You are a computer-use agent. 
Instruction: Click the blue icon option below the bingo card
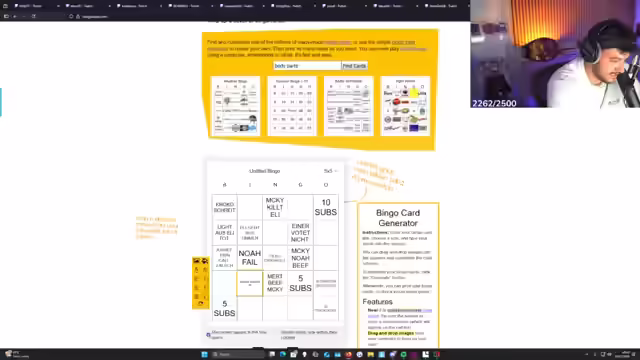pos(208,335)
